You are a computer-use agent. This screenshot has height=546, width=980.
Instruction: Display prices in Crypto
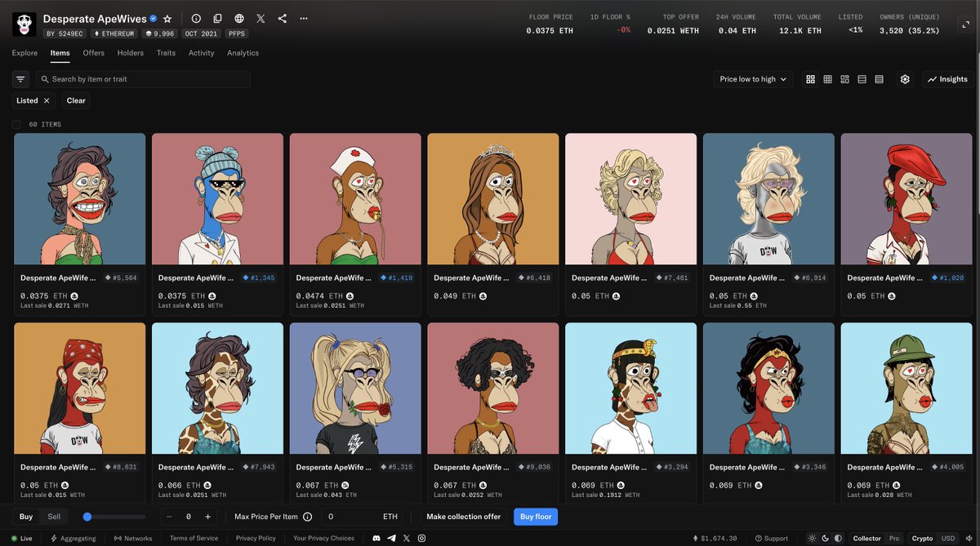922,538
